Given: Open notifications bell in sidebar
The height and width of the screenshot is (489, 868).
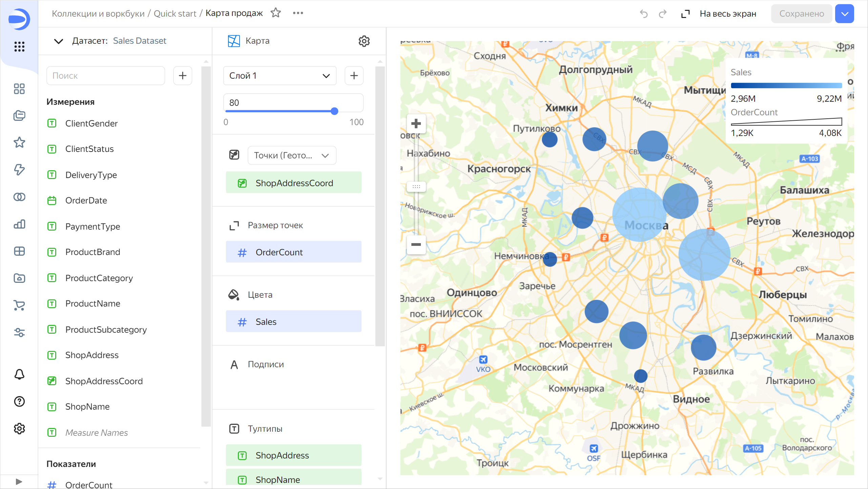Looking at the screenshot, I should point(19,374).
